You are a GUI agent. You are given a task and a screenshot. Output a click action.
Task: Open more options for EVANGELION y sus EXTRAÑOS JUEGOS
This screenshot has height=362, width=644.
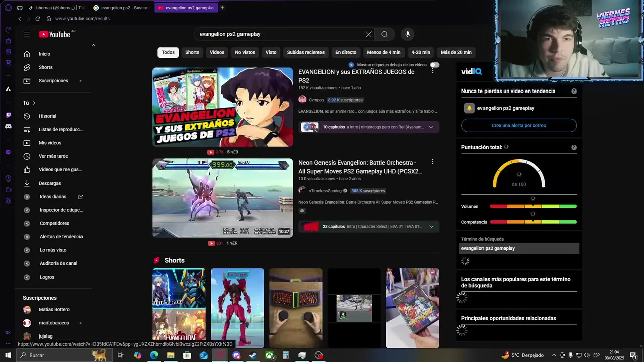[432, 71]
